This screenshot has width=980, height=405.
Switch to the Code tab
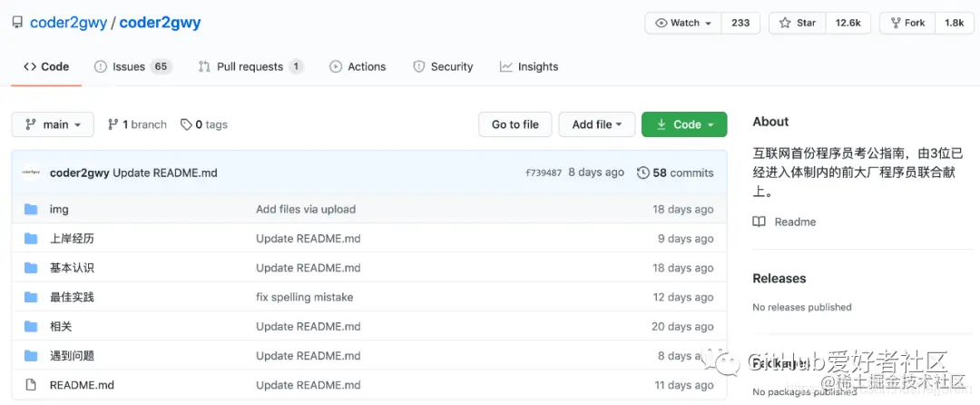46,67
